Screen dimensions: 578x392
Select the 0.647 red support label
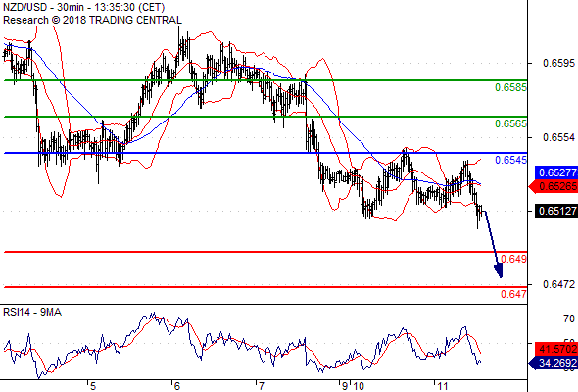[514, 294]
